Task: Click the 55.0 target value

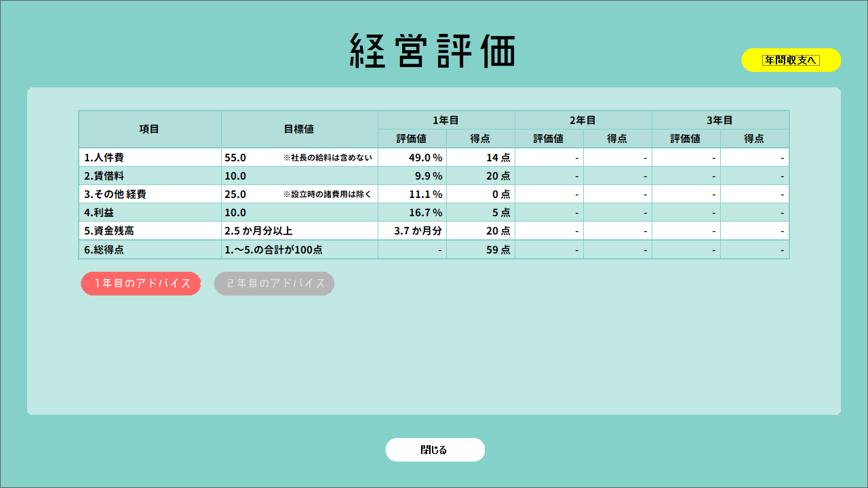Action: click(235, 157)
